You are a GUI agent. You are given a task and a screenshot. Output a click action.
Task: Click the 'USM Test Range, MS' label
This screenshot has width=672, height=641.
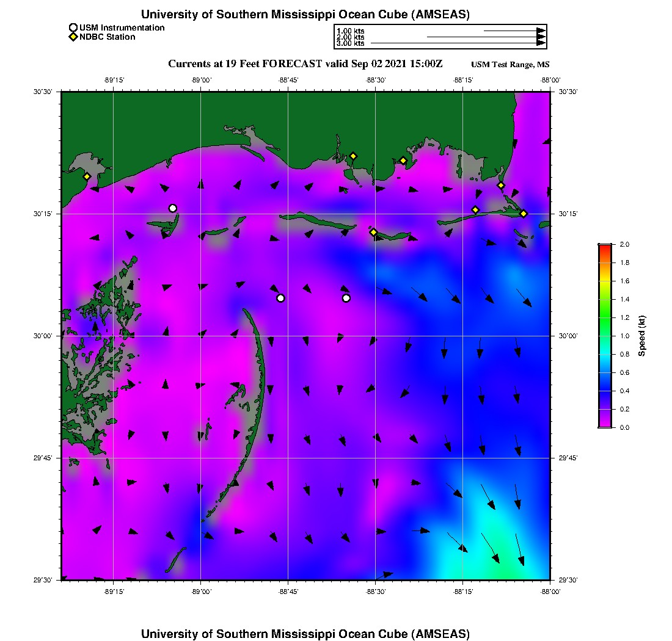click(510, 65)
